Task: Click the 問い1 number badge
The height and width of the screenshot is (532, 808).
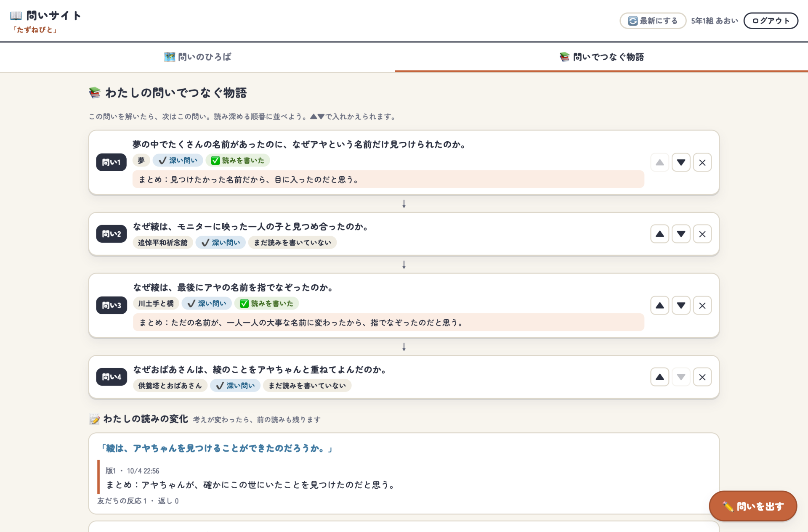Action: click(111, 162)
